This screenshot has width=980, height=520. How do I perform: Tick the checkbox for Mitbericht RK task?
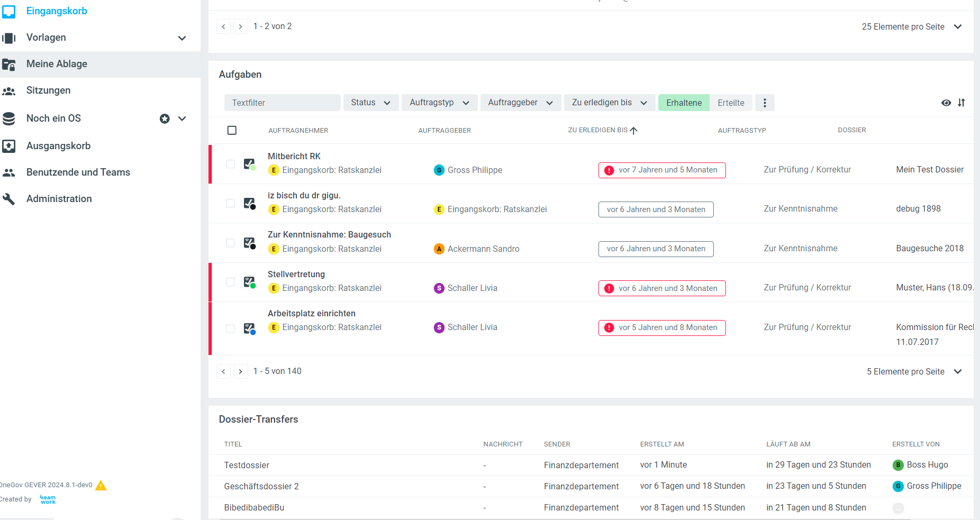pyautogui.click(x=230, y=164)
